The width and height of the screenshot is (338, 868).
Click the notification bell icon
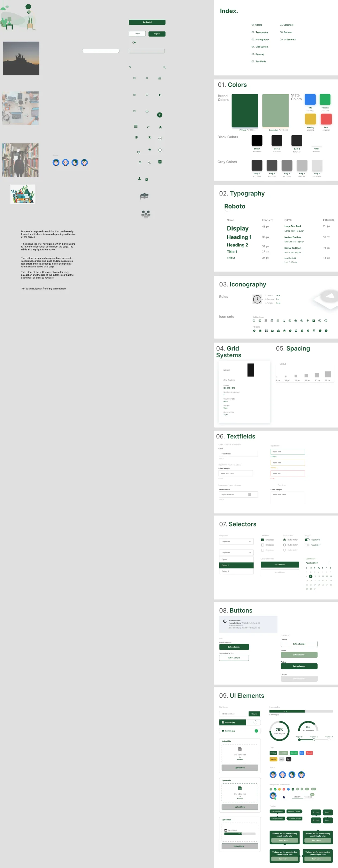(x=284, y=797)
